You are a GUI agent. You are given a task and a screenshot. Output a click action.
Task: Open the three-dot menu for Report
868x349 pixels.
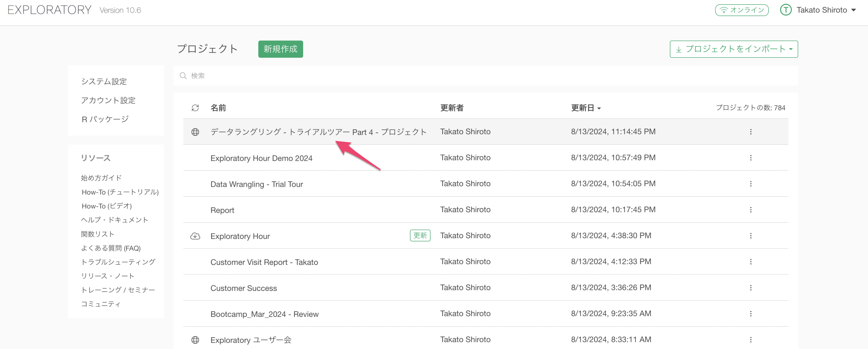[750, 210]
